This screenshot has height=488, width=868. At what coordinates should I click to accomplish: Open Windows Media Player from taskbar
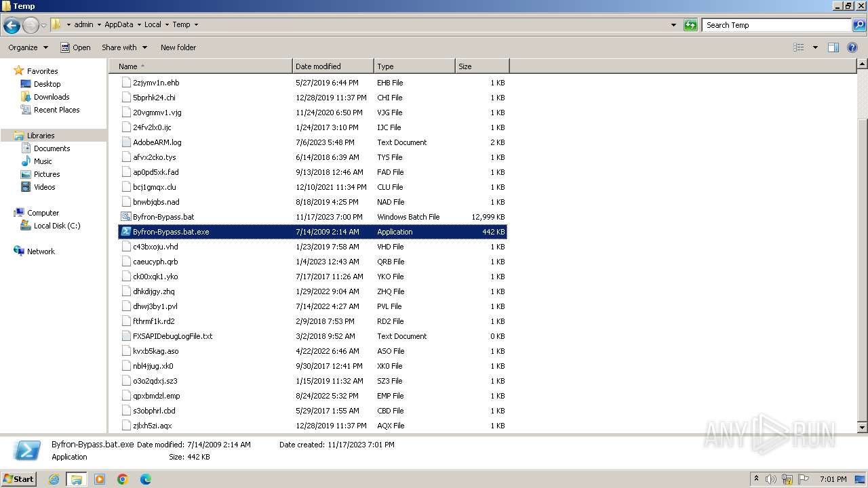[x=100, y=479]
